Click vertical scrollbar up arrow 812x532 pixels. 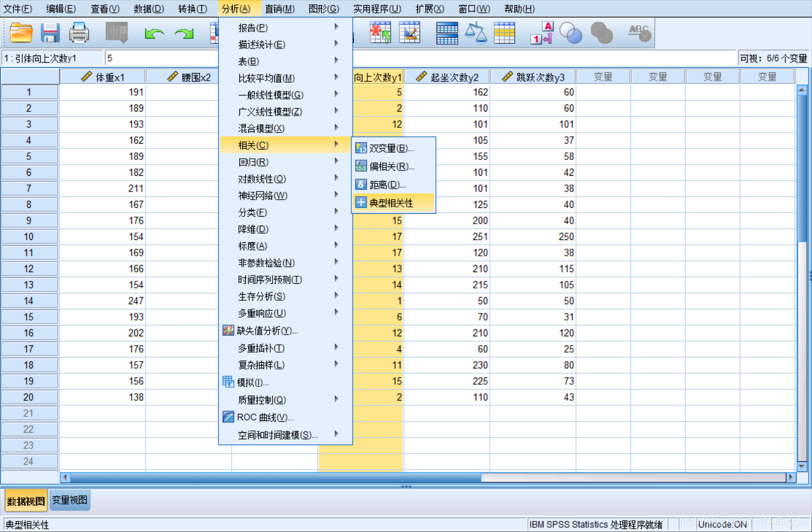pyautogui.click(x=802, y=91)
